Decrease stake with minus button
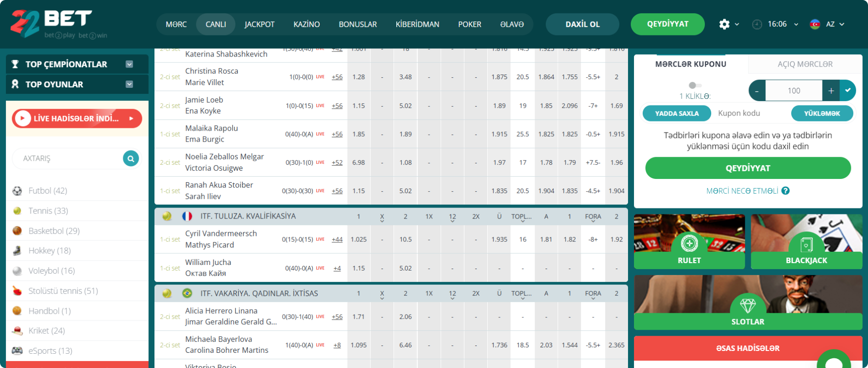 757,91
